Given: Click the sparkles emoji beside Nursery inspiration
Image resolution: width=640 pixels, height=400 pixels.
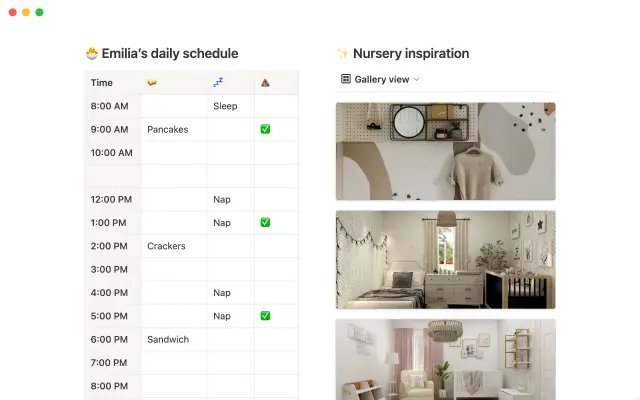Looking at the screenshot, I should pos(342,53).
